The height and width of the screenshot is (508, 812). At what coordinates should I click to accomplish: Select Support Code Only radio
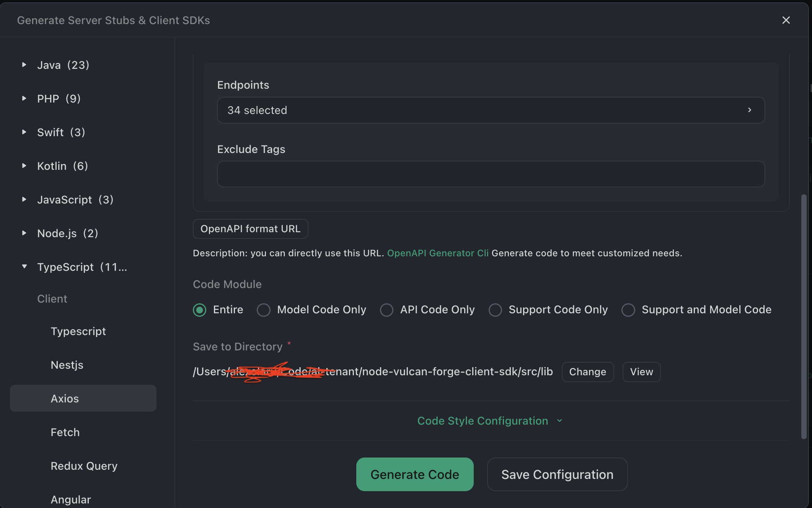tap(495, 310)
